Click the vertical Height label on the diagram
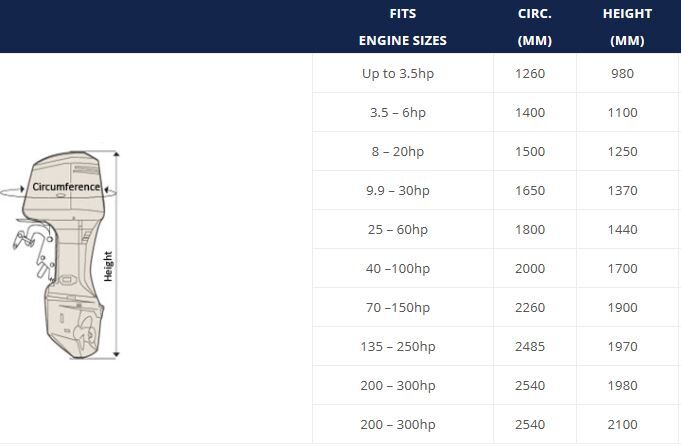Viewport: 681px width, 446px height. click(109, 265)
